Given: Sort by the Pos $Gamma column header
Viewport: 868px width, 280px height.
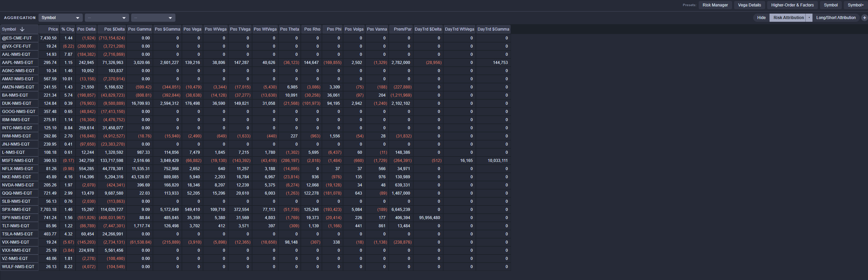Looking at the screenshot, I should [167, 29].
